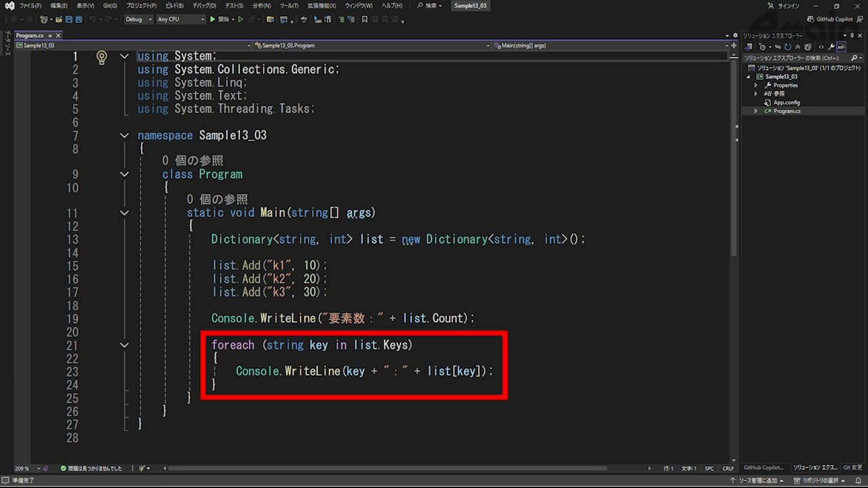Open the Main(string[] args) member dropdown
Viewport: 868px width, 488px height.
pos(612,45)
